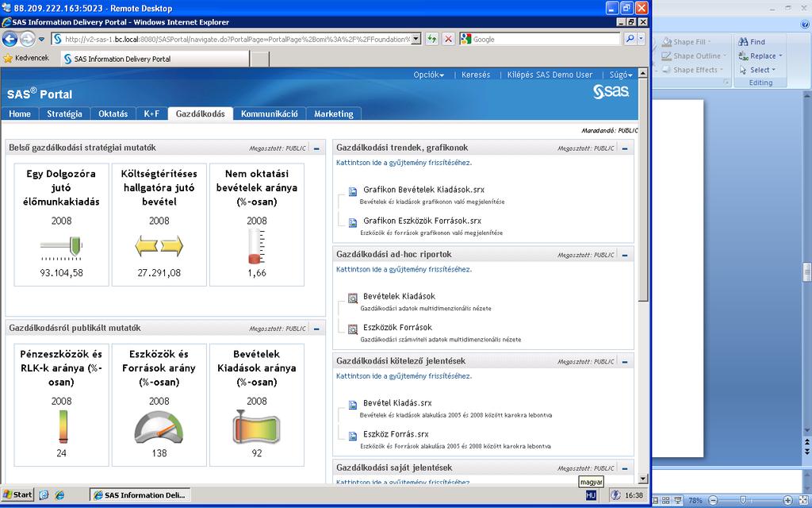Click the Bevételek Kiadások ad-hoc report icon
The width and height of the screenshot is (812, 508).
click(353, 298)
